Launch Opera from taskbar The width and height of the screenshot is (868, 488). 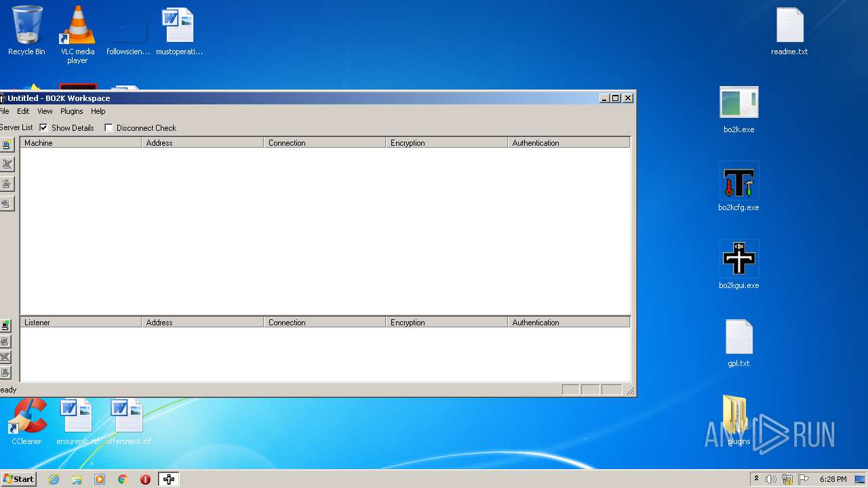pyautogui.click(x=145, y=479)
